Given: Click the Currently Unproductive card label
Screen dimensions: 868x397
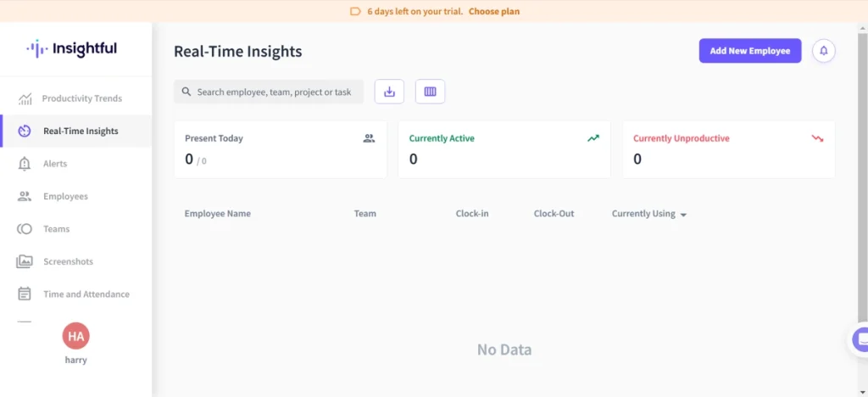Looking at the screenshot, I should (x=682, y=138).
